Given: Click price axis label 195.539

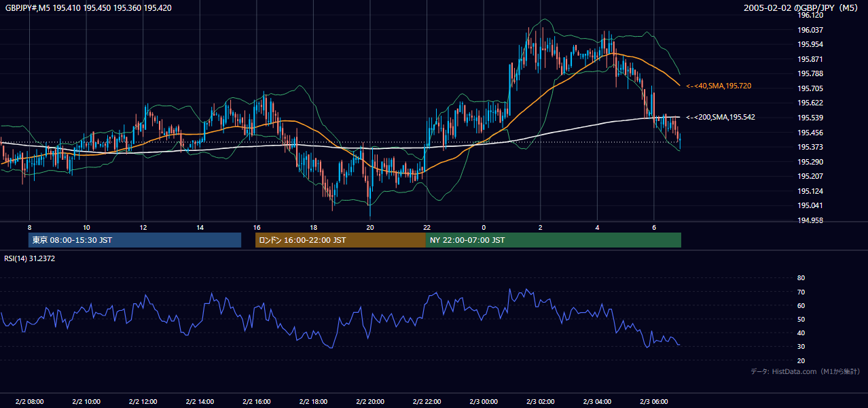Looking at the screenshot, I should click(810, 118).
